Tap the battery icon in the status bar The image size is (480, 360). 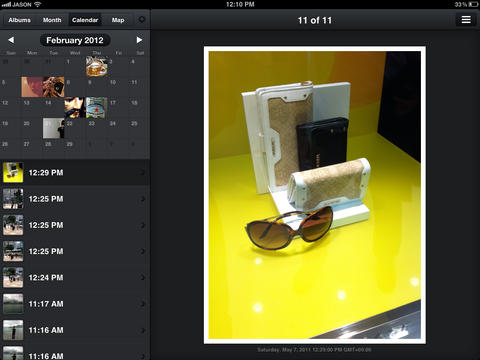coord(473,4)
